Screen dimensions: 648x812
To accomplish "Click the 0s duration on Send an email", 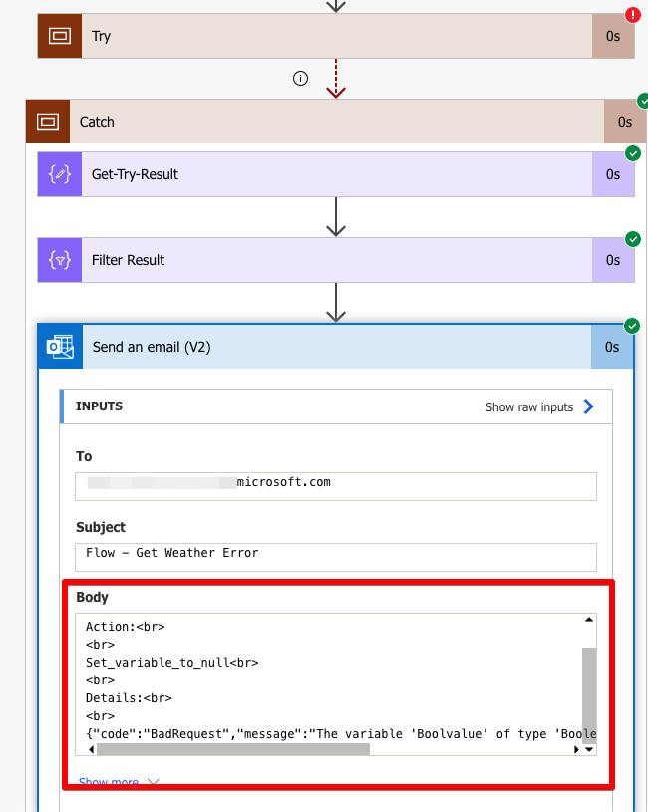I will point(612,347).
